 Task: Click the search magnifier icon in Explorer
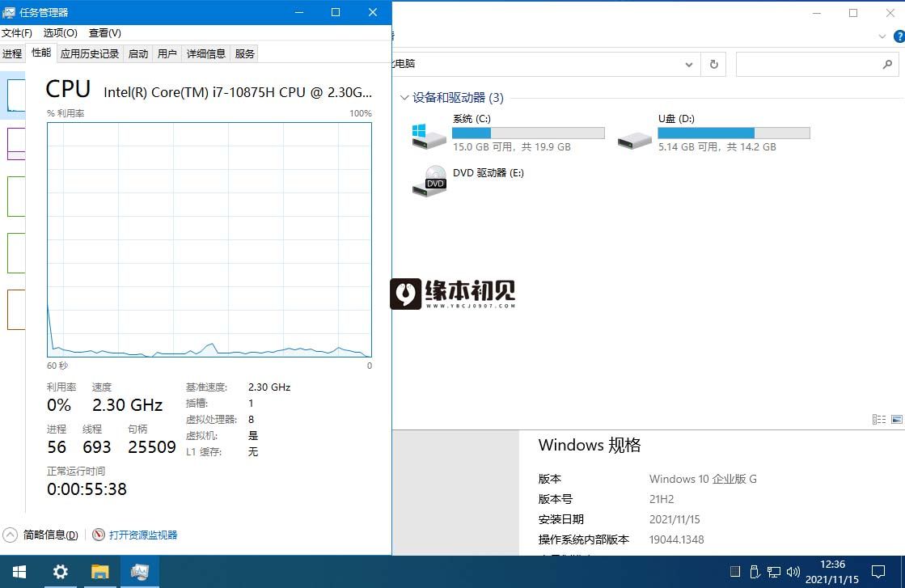(x=887, y=64)
